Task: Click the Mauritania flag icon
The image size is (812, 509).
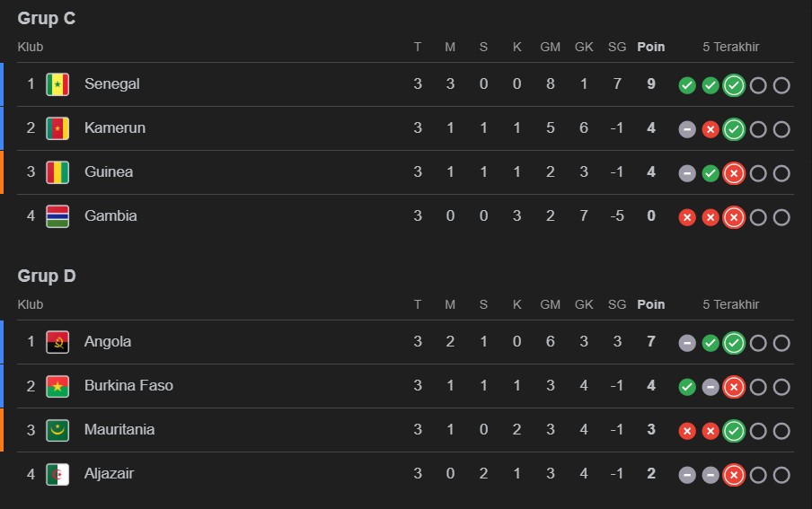Action: tap(57, 430)
